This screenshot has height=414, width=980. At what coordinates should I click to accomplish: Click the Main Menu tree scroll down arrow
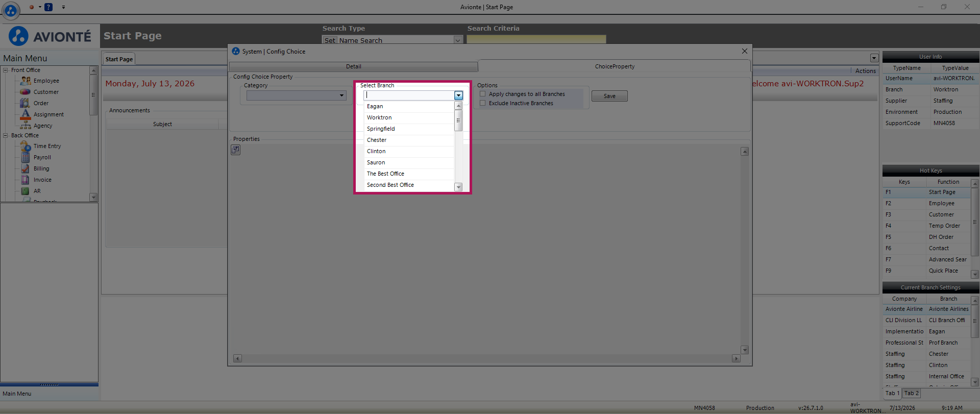point(93,197)
